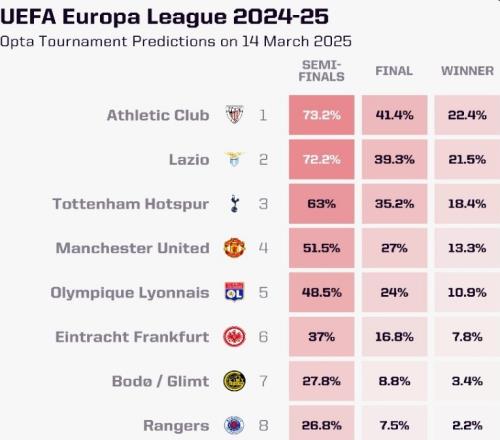Click the Lazio eagle crest icon
Viewport: 500px width, 440px height.
234,159
